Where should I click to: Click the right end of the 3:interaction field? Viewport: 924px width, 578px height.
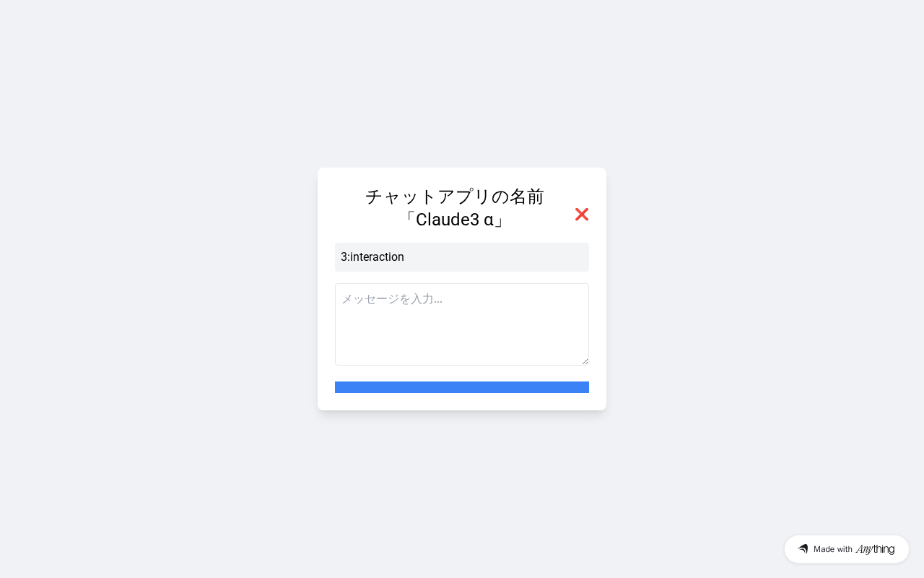pos(577,257)
